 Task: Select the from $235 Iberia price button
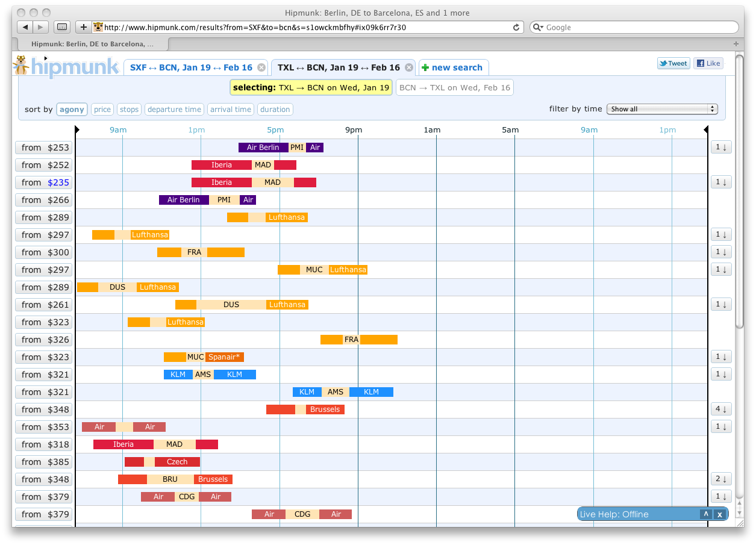point(45,182)
